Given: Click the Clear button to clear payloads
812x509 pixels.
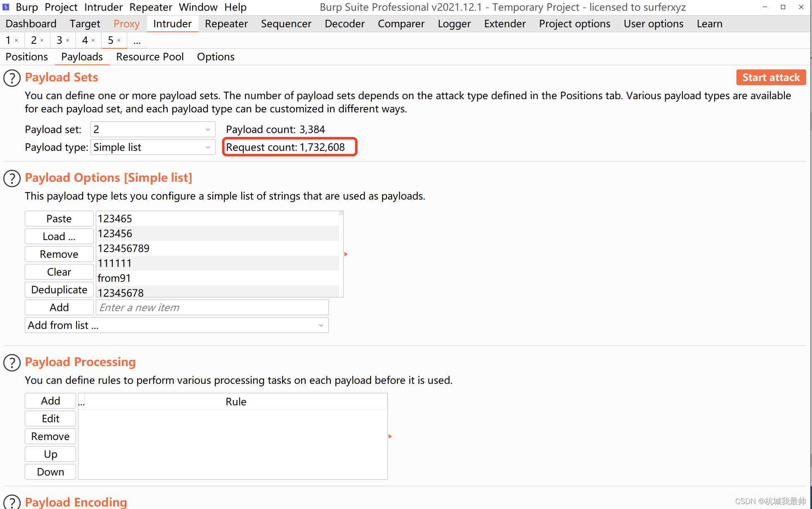Looking at the screenshot, I should 59,271.
